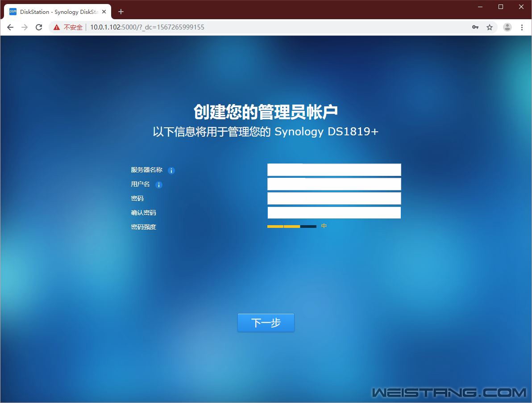Click info icon beside 服务器名称 label
532x403 pixels.
tap(171, 171)
